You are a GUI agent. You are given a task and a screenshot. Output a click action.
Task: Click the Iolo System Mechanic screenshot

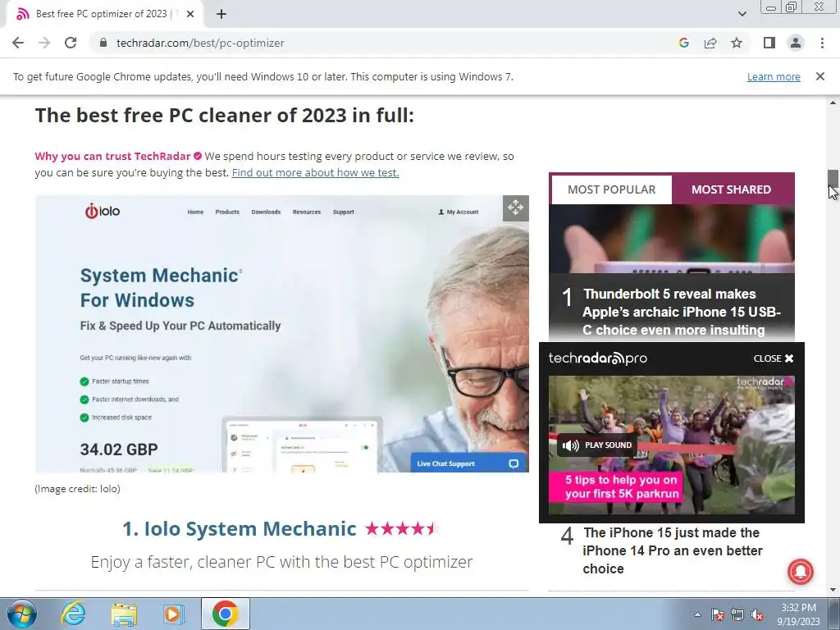click(x=282, y=334)
